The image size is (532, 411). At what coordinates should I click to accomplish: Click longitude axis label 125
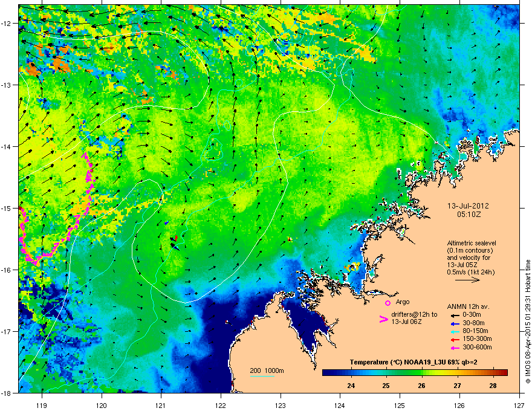400,405
